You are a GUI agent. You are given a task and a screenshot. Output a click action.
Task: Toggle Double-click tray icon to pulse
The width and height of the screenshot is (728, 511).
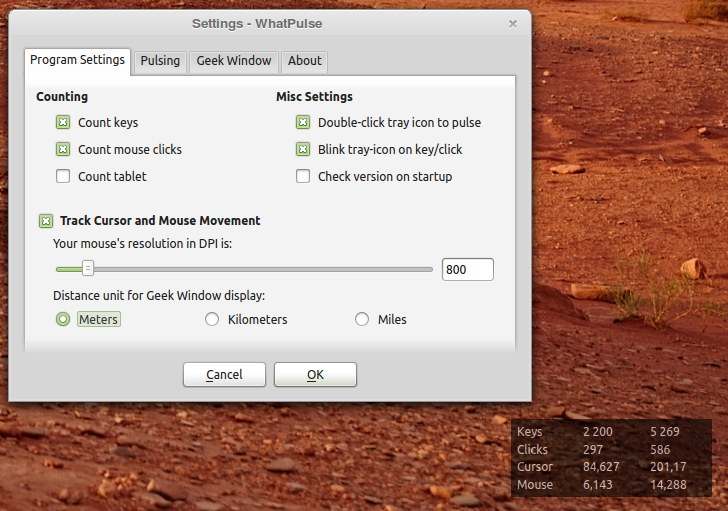(303, 123)
